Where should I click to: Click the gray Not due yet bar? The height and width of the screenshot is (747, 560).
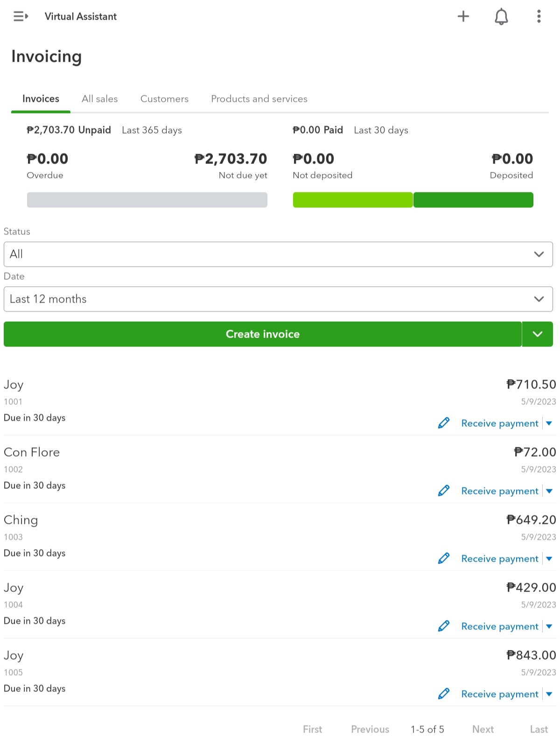coord(147,200)
